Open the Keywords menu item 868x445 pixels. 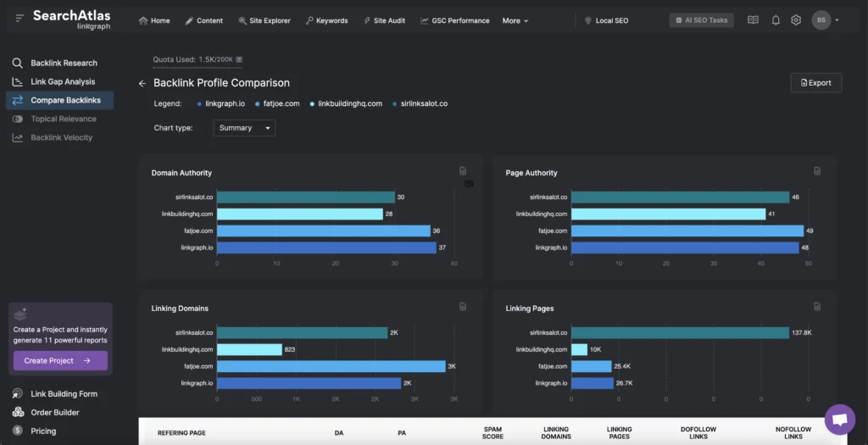click(x=326, y=20)
